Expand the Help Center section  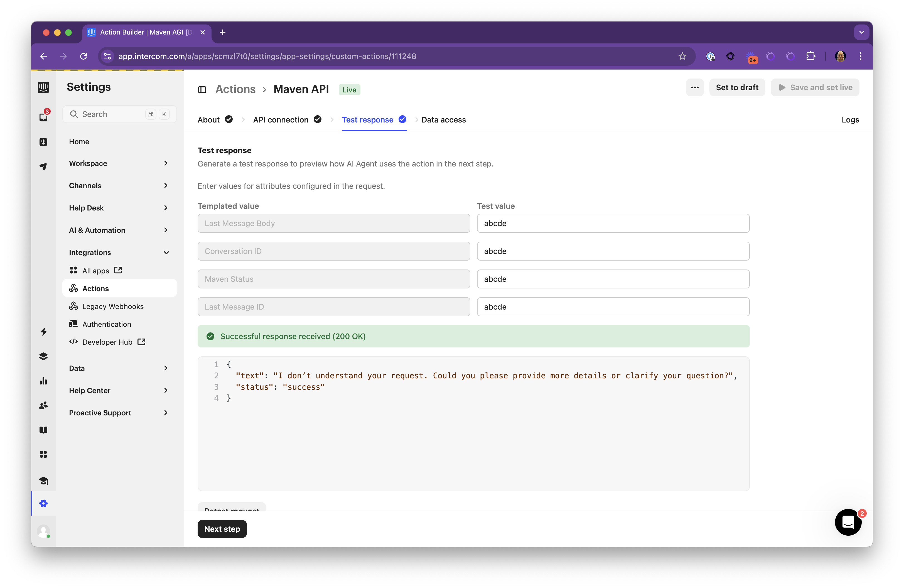(119, 391)
